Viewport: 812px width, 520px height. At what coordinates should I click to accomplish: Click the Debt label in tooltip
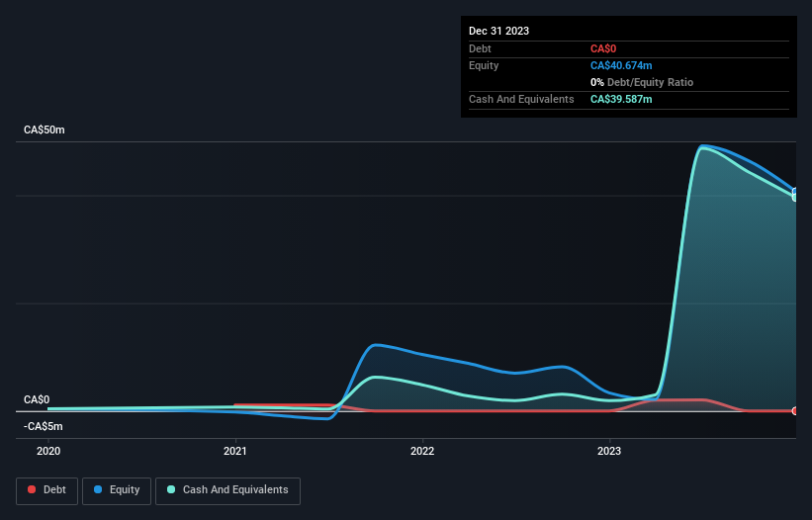pos(480,48)
